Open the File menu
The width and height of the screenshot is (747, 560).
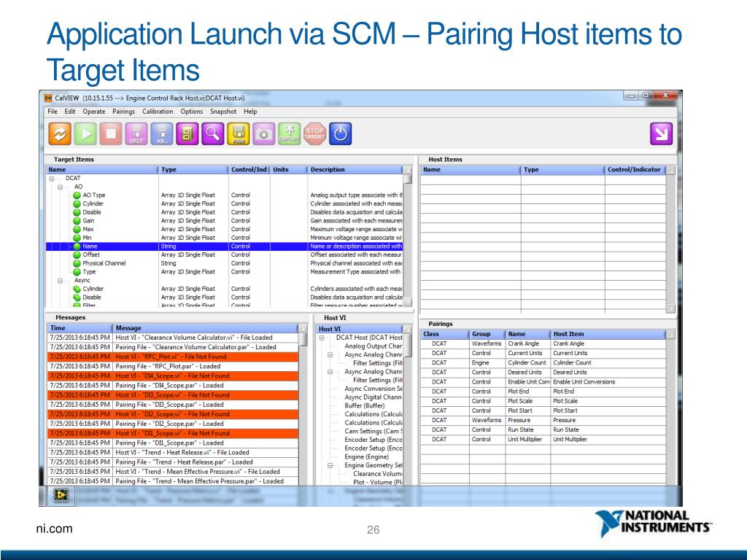pyautogui.click(x=53, y=112)
